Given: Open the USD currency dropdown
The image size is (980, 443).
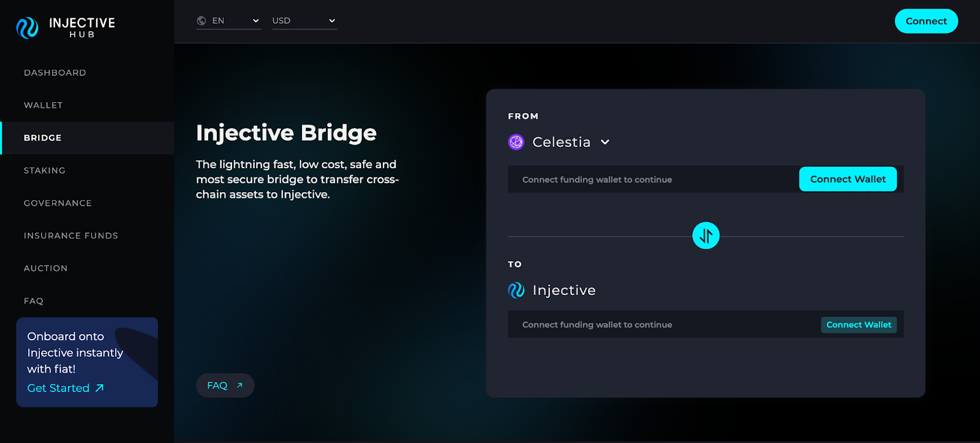Looking at the screenshot, I should (x=304, y=21).
